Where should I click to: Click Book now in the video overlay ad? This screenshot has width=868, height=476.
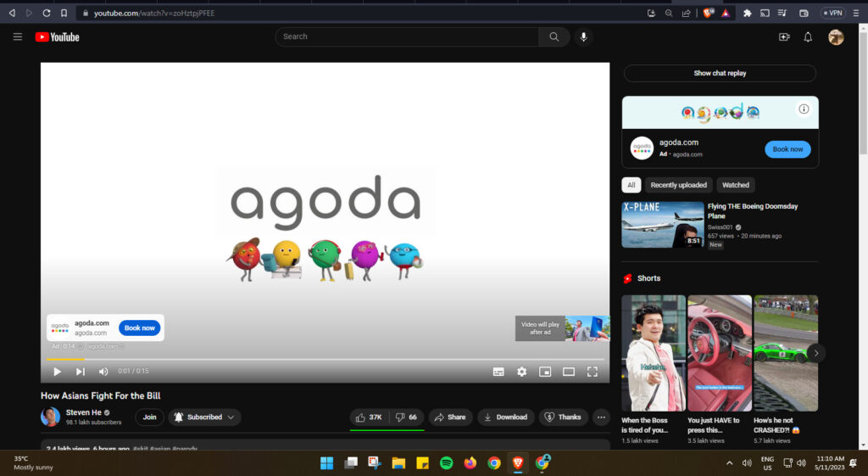pos(140,328)
